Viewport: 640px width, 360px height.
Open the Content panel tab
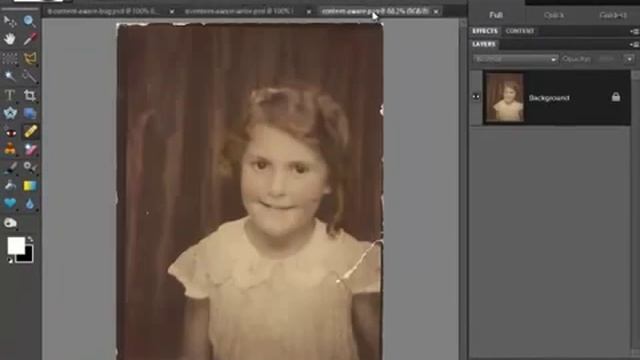click(520, 31)
